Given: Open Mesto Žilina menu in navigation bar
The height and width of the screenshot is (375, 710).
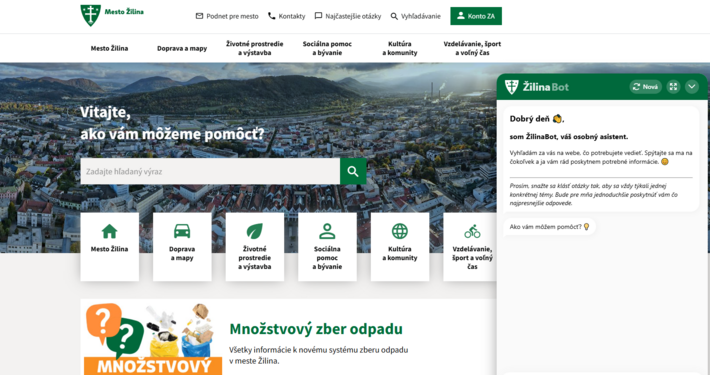Looking at the screenshot, I should (x=110, y=48).
